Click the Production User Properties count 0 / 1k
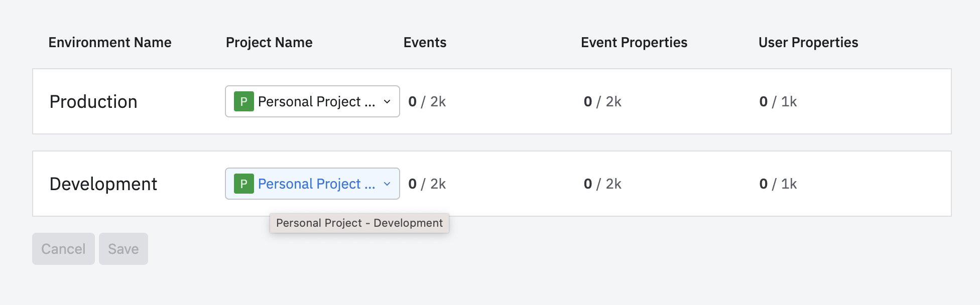This screenshot has width=980, height=305. coord(778,102)
